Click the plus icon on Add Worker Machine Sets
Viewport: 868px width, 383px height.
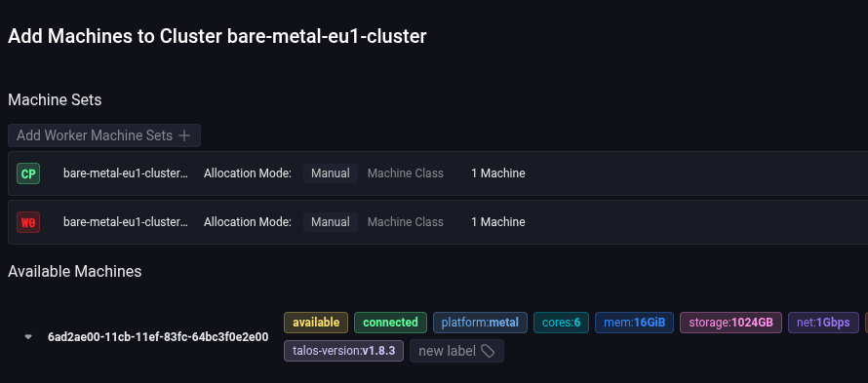tap(185, 135)
